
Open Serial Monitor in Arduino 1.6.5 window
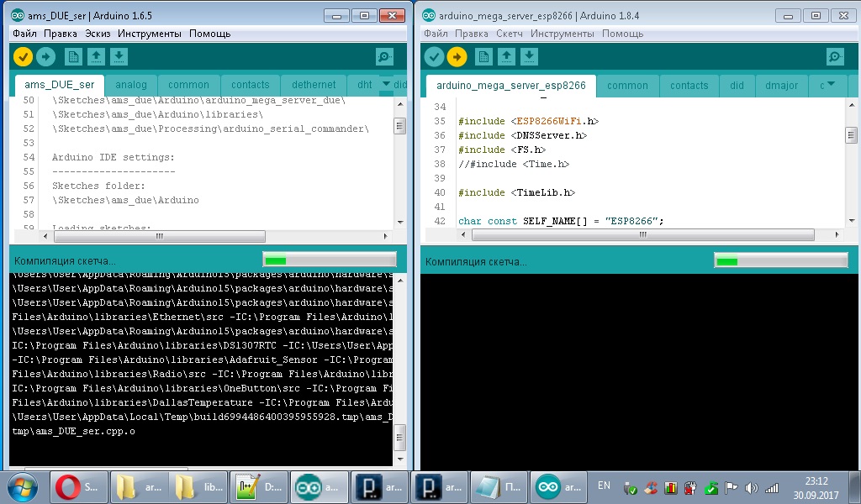pyautogui.click(x=384, y=57)
